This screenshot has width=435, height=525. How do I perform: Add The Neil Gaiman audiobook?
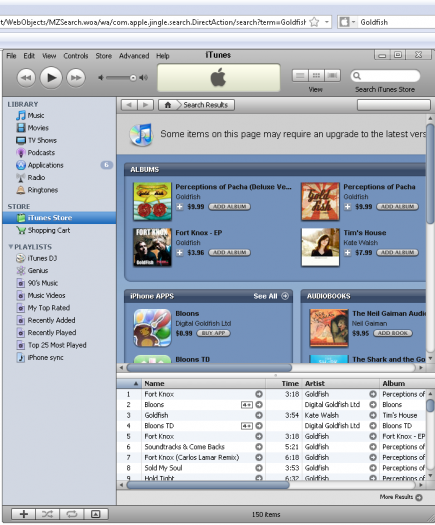pyautogui.click(x=393, y=333)
